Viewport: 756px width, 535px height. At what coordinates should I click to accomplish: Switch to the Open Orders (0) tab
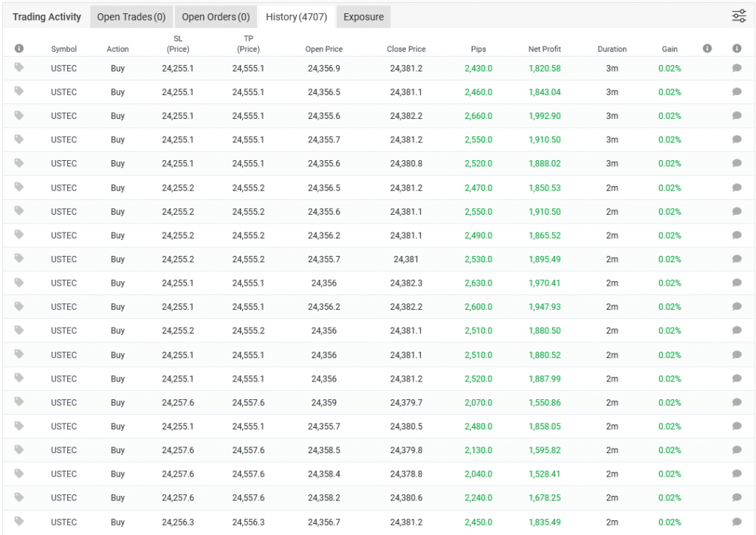pyautogui.click(x=216, y=17)
